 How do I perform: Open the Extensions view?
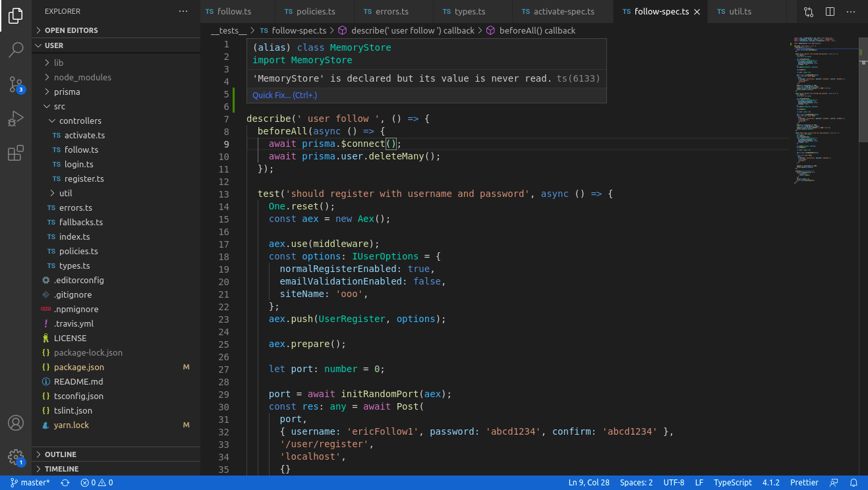click(16, 153)
